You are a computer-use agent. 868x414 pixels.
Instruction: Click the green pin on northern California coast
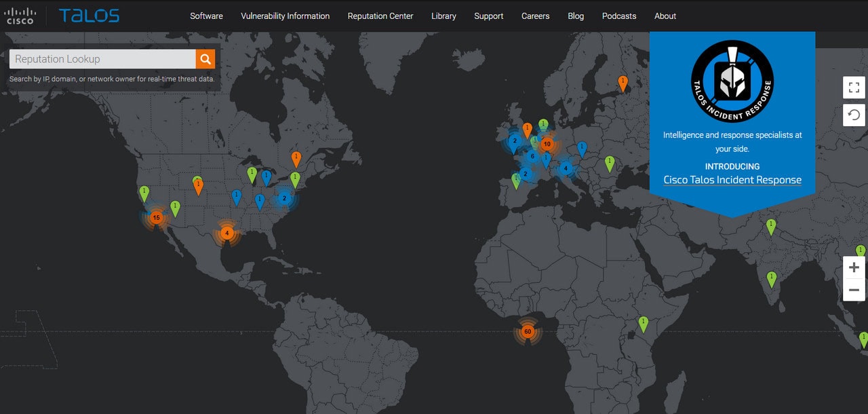coord(144,193)
